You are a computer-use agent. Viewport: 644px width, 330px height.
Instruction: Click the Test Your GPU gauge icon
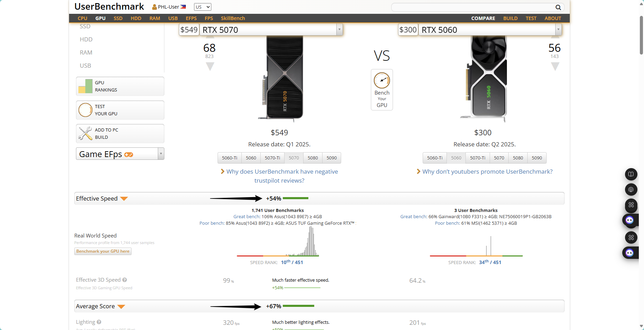[x=85, y=110]
